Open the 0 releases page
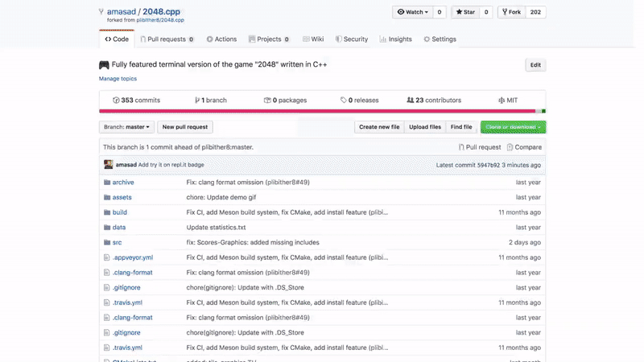The image size is (644, 362). [359, 100]
